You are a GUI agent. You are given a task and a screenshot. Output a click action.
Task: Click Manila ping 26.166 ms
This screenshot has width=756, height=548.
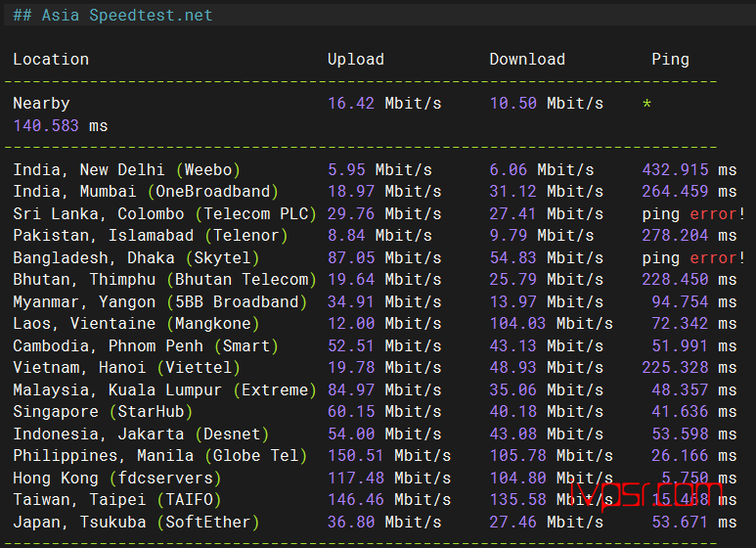point(694,456)
